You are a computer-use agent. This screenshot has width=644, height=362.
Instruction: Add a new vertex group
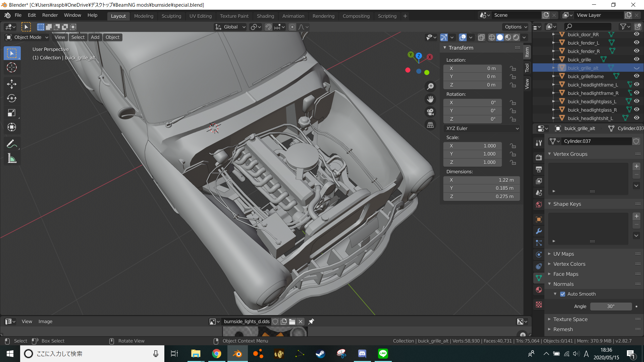click(x=636, y=166)
